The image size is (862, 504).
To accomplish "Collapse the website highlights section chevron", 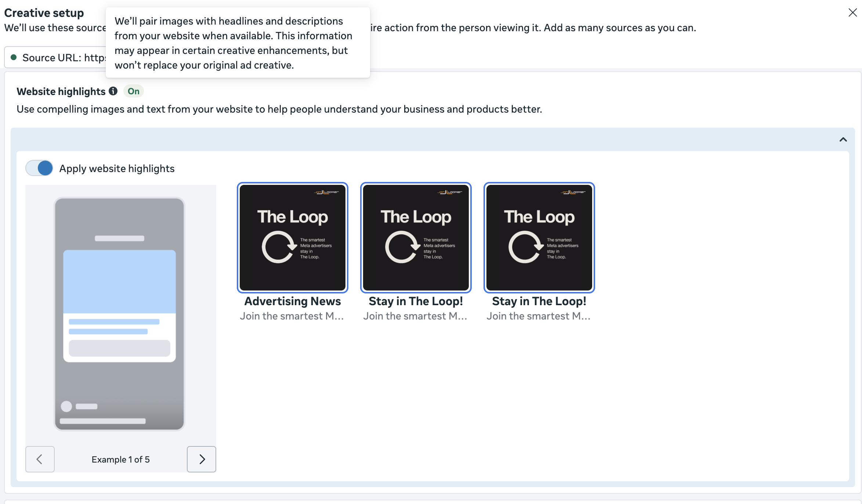I will pos(843,139).
